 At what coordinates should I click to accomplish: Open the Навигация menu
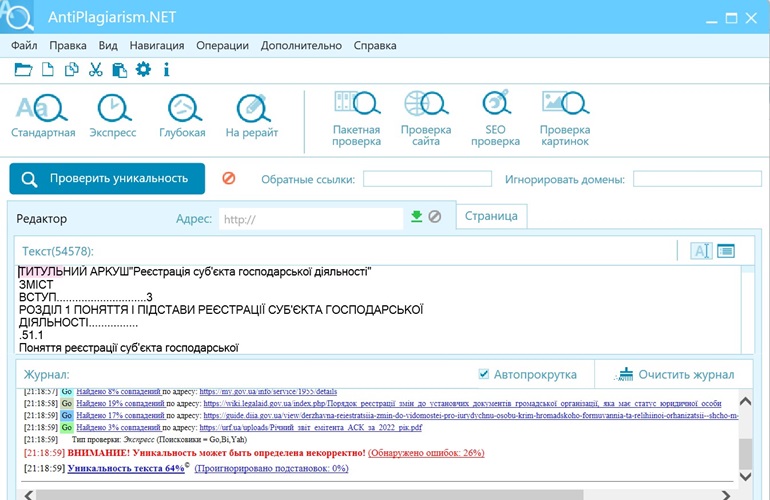(x=157, y=46)
